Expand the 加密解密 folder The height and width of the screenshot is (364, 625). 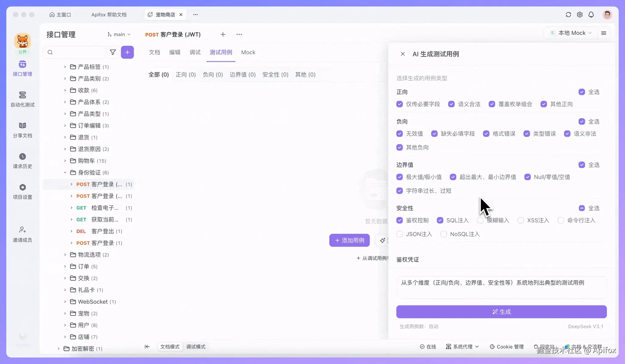pyautogui.click(x=59, y=348)
